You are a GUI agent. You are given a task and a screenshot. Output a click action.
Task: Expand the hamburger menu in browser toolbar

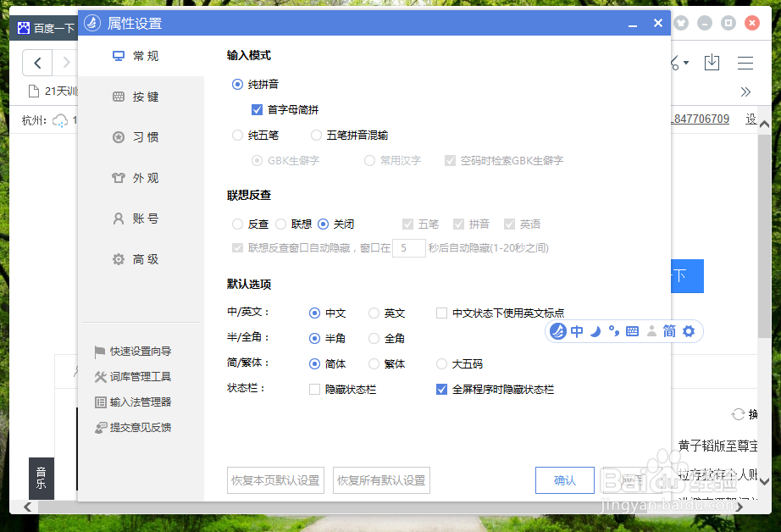(x=745, y=63)
